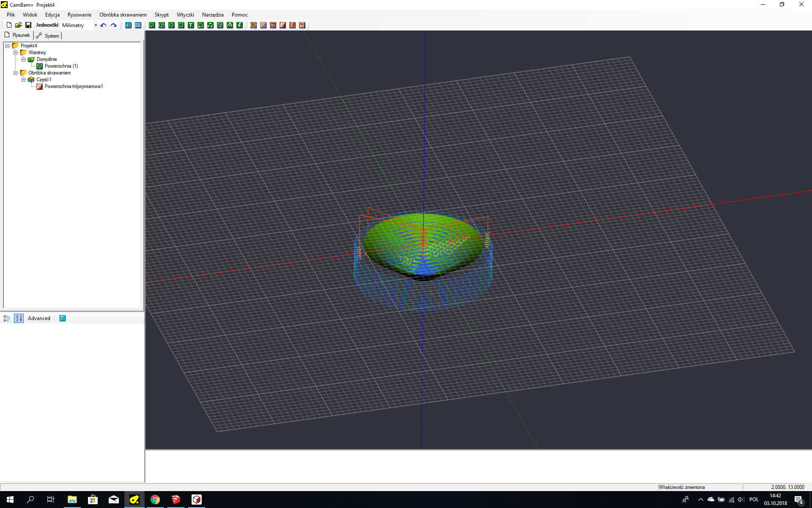Click the pocket machining operation icon
The height and width of the screenshot is (508, 812).
coord(263,25)
